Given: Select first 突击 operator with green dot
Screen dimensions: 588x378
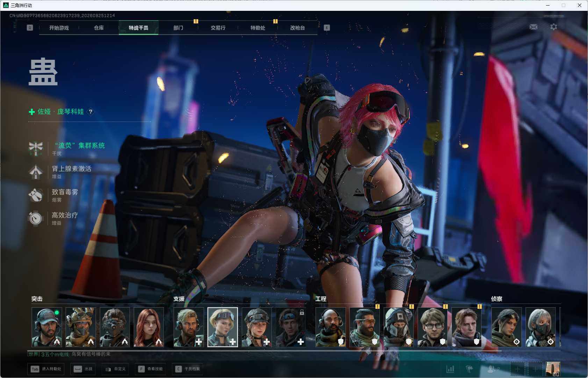Looking at the screenshot, I should coord(47,327).
